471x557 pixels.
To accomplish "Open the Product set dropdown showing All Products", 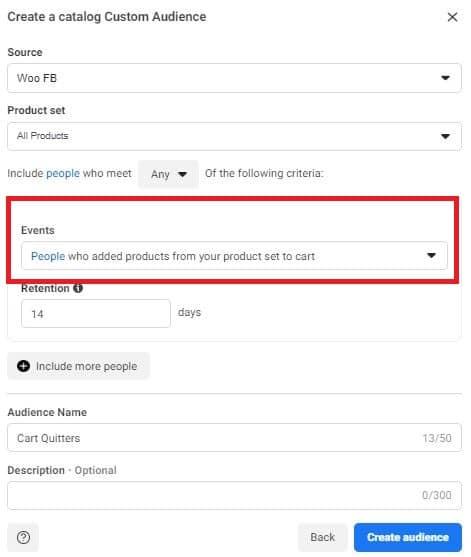I will click(234, 136).
